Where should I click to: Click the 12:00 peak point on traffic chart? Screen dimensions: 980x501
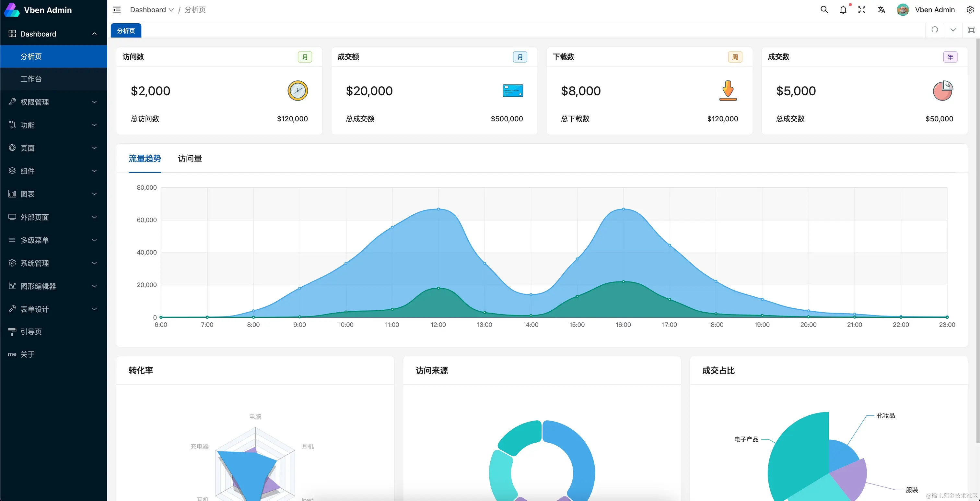(438, 209)
